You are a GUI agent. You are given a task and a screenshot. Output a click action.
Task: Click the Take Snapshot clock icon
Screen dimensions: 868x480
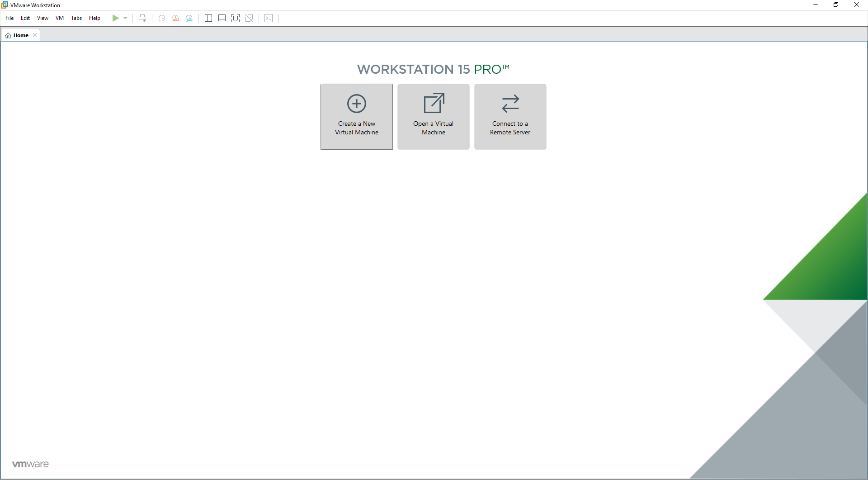pyautogui.click(x=161, y=18)
